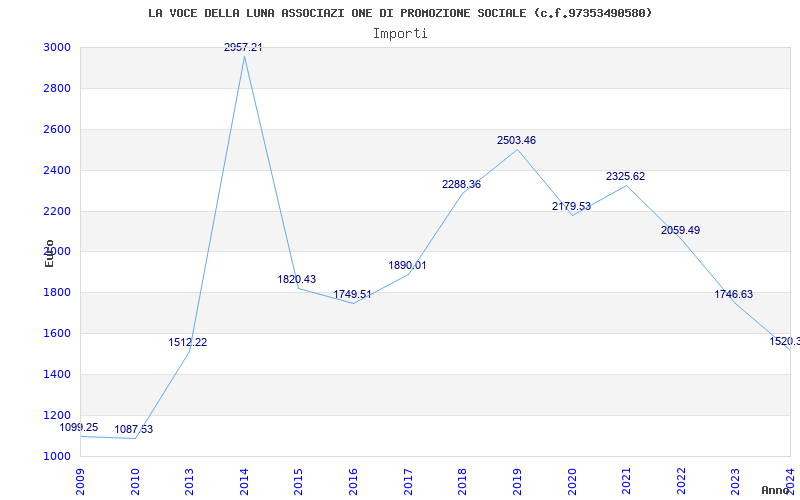The image size is (800, 500).
Task: Click the 1087.53 data label
Action: coord(134,430)
